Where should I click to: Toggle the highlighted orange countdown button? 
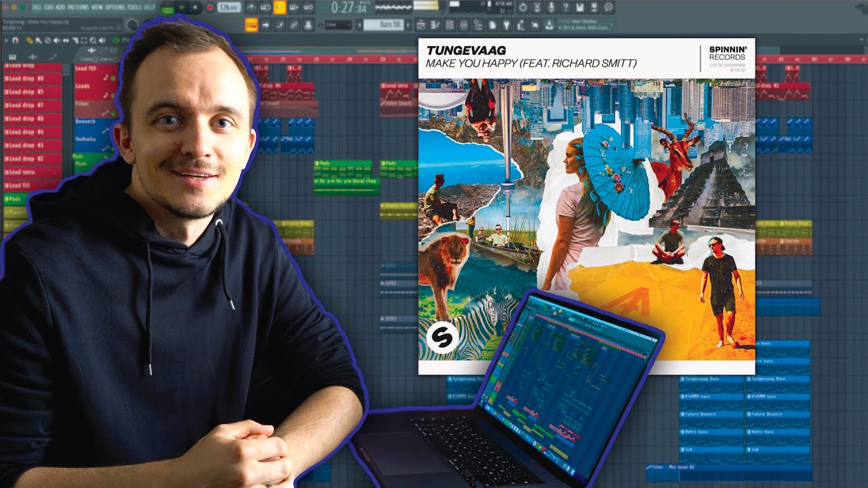279,7
